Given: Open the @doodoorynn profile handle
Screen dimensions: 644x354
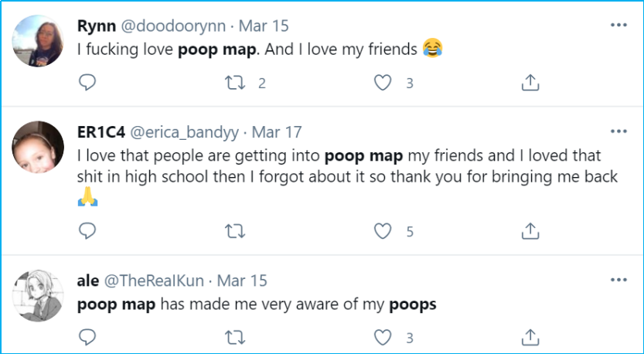Looking at the screenshot, I should tap(174, 26).
